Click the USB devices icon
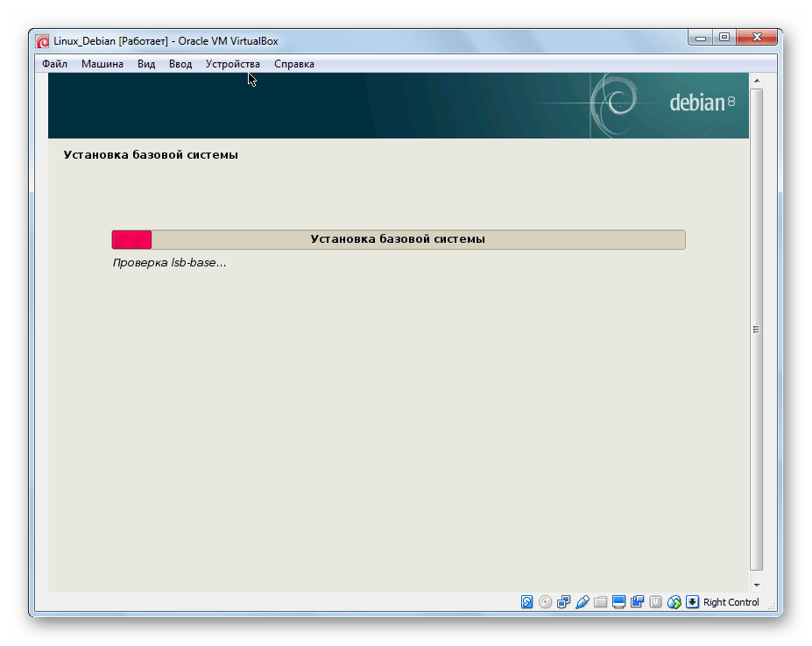Viewport: 812px width, 646px height. tap(583, 601)
